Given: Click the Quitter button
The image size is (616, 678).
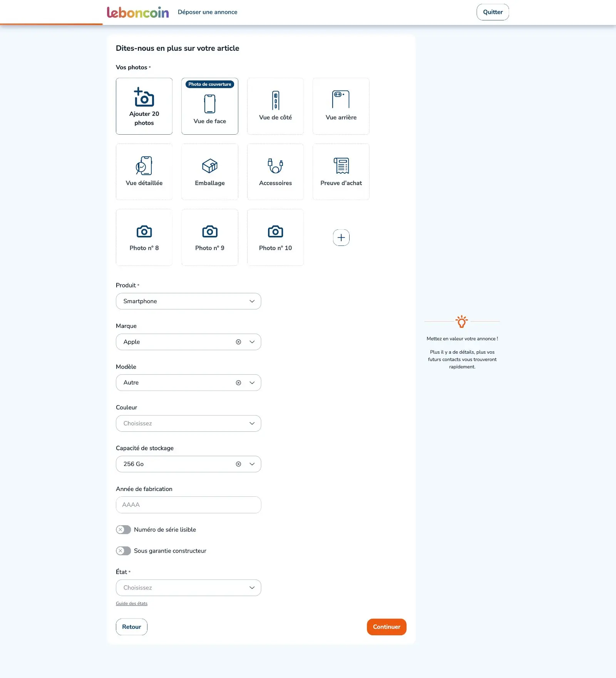Looking at the screenshot, I should coord(493,12).
